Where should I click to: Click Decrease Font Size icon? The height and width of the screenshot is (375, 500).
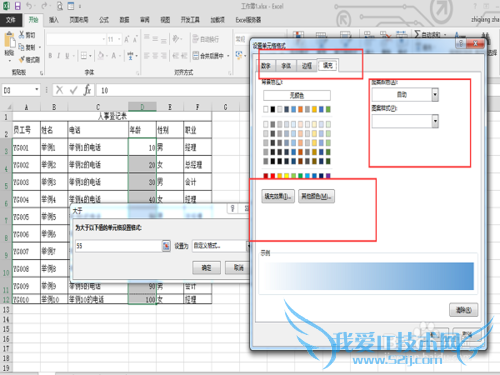135,39
